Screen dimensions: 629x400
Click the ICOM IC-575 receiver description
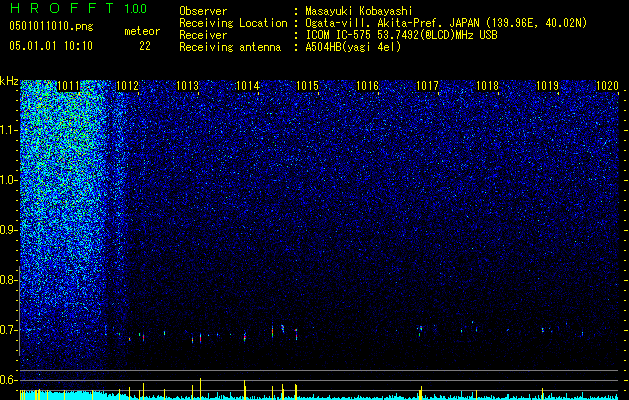[x=402, y=35]
